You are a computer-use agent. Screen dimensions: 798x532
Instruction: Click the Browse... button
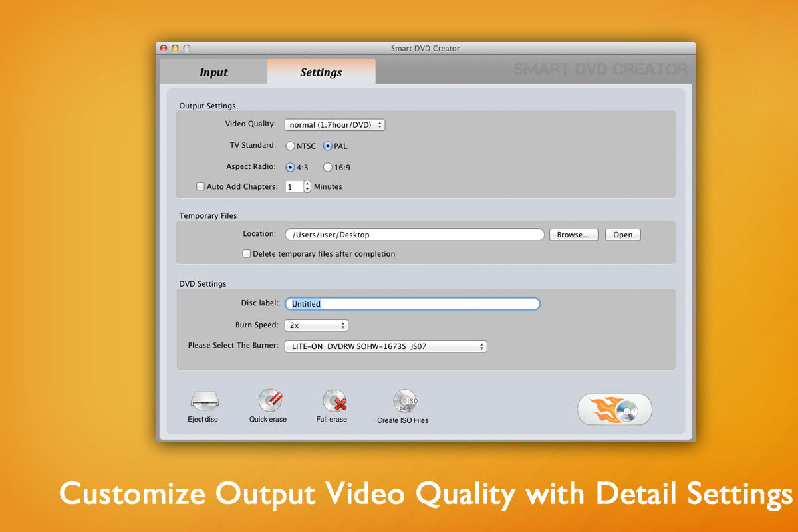pos(574,235)
